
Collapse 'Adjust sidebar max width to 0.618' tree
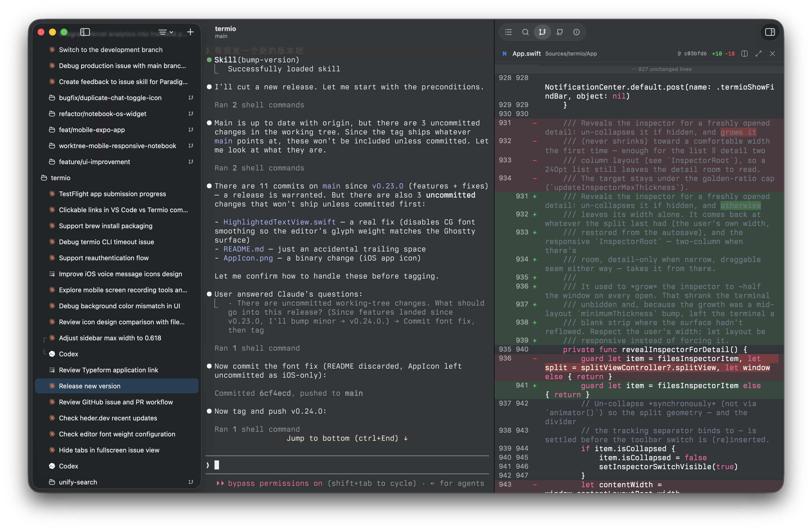click(x=45, y=340)
